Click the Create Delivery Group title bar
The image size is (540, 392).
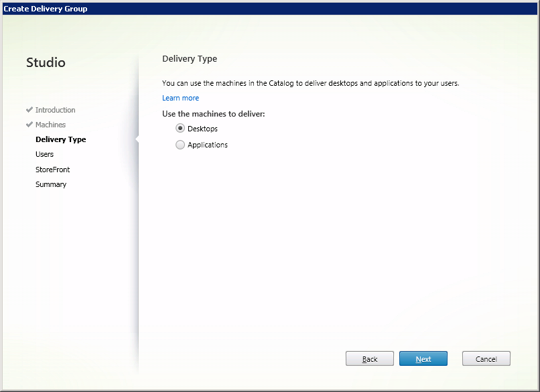270,9
